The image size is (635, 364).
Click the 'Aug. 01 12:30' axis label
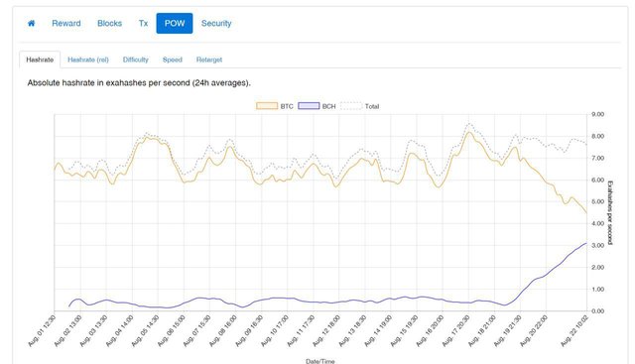(42, 331)
